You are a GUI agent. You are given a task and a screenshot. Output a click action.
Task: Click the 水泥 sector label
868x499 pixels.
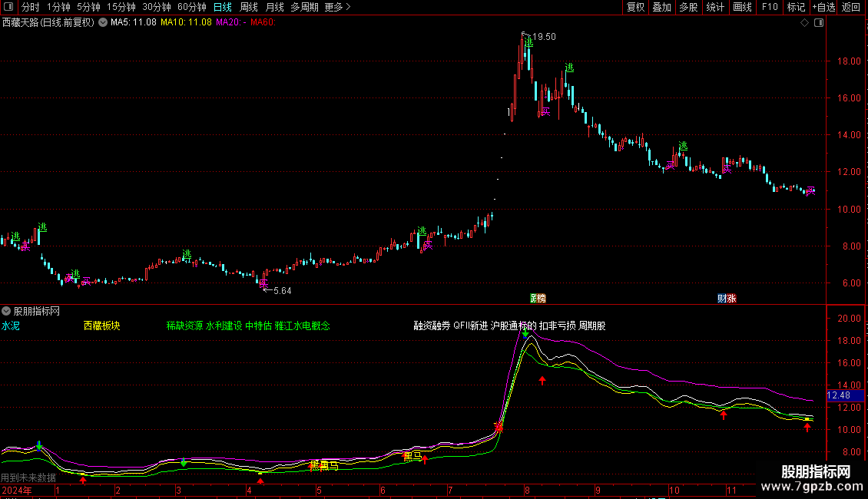pyautogui.click(x=11, y=326)
